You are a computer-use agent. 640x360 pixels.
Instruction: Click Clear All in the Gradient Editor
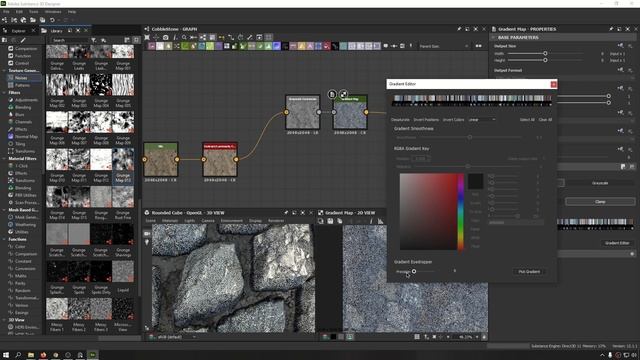tap(545, 120)
